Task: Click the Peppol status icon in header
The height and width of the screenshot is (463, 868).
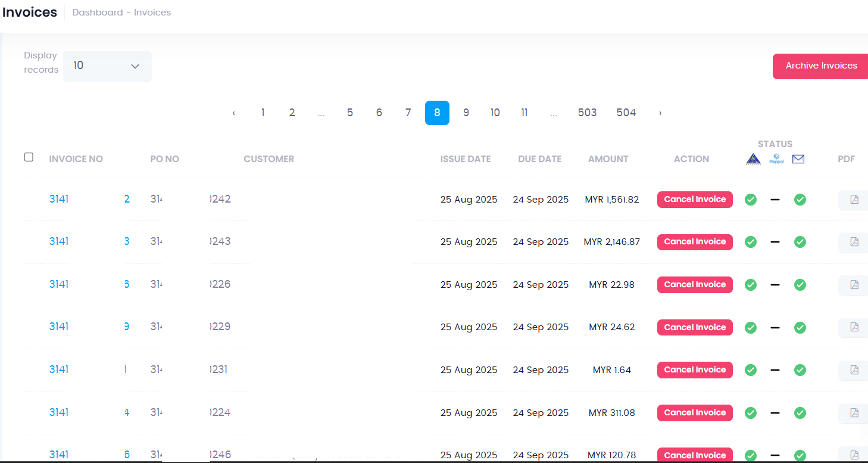Action: (776, 159)
